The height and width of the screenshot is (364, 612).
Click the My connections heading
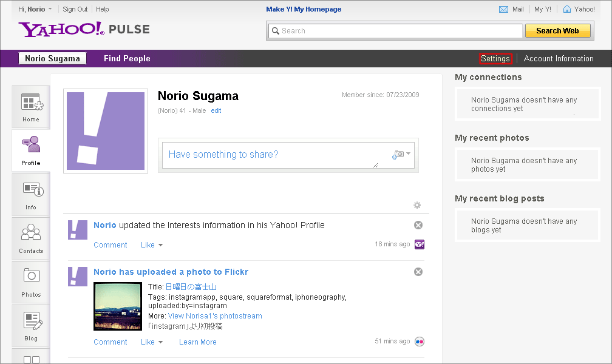488,77
